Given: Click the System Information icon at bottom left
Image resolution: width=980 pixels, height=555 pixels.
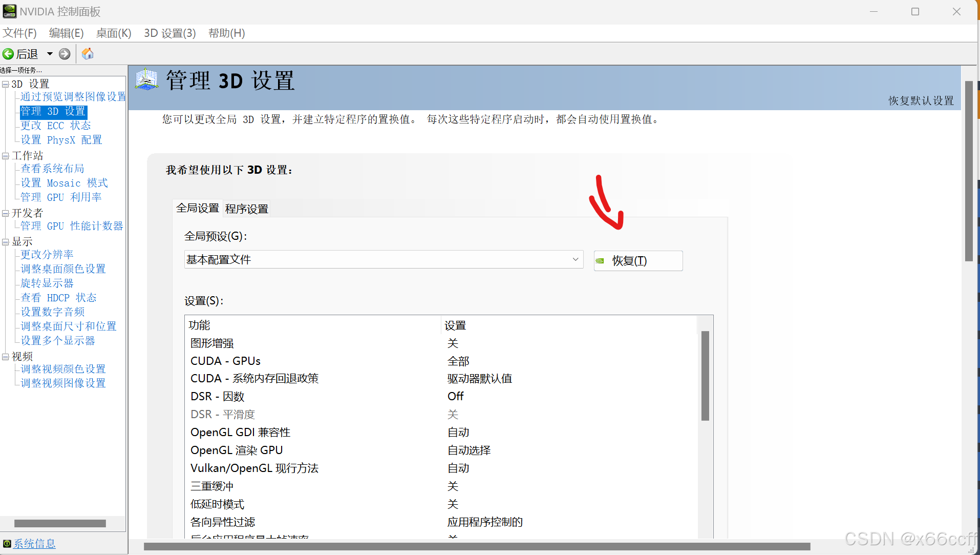Looking at the screenshot, I should click(x=7, y=544).
